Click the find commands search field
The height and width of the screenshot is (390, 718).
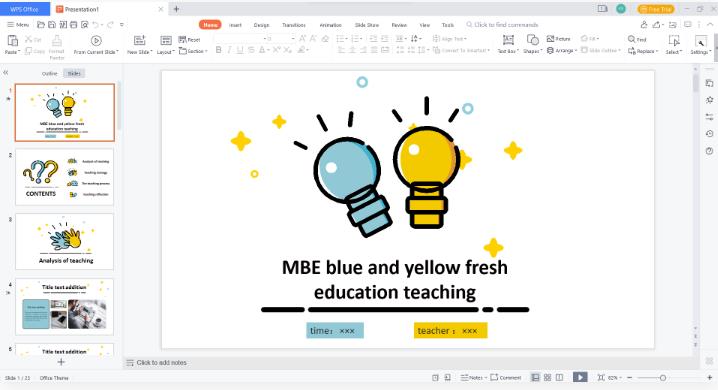(502, 25)
